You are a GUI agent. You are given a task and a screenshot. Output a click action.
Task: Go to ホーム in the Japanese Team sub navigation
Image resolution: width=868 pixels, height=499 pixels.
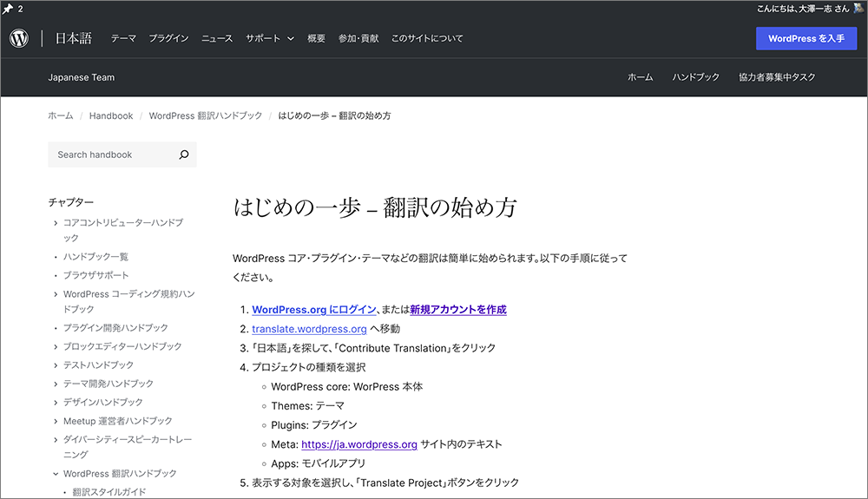(640, 77)
